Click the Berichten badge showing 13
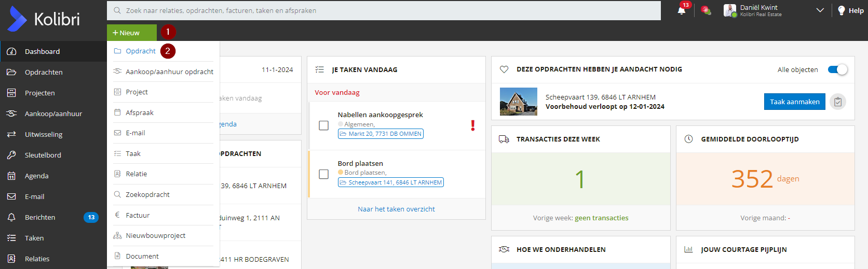Image resolution: width=868 pixels, height=269 pixels. (91, 217)
